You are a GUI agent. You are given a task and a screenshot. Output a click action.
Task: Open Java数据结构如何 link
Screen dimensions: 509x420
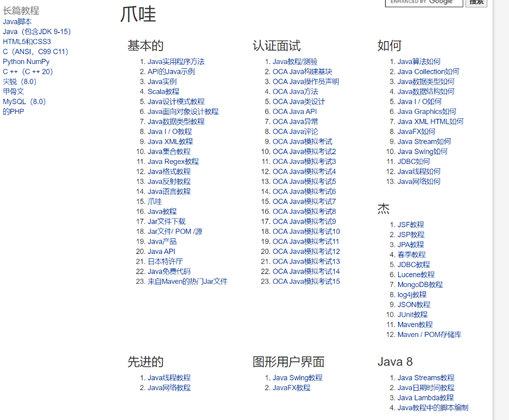pos(426,92)
